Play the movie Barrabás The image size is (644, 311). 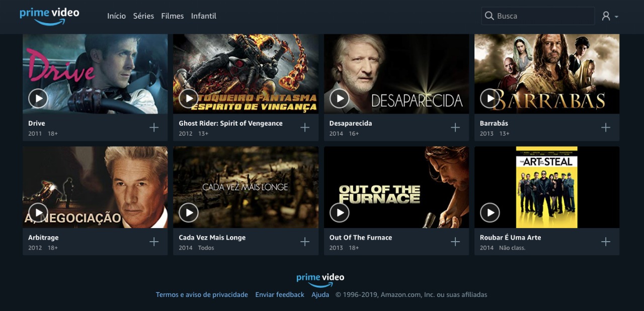490,98
